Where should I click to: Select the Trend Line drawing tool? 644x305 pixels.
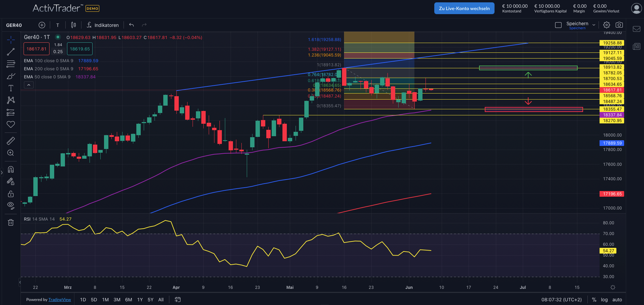click(x=11, y=51)
